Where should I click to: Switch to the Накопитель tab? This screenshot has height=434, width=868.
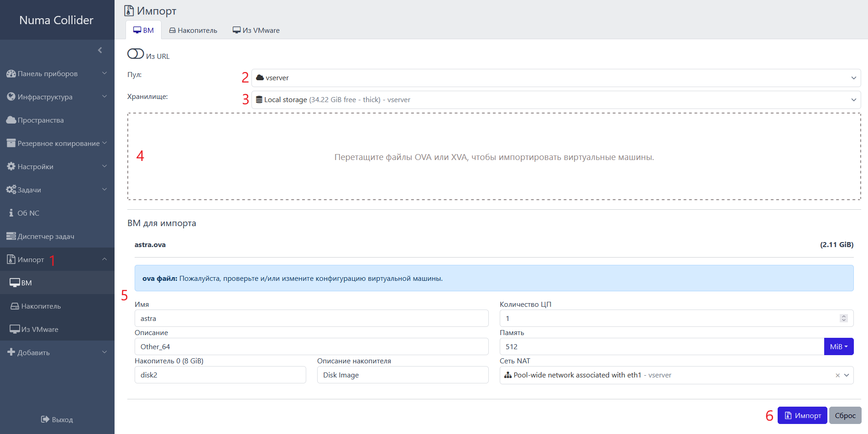[193, 30]
